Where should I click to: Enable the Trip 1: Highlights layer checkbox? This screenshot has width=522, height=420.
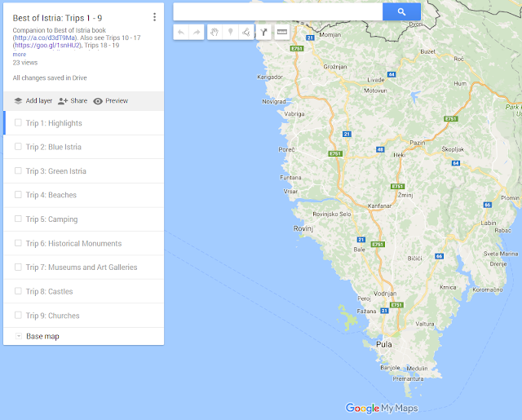click(18, 123)
